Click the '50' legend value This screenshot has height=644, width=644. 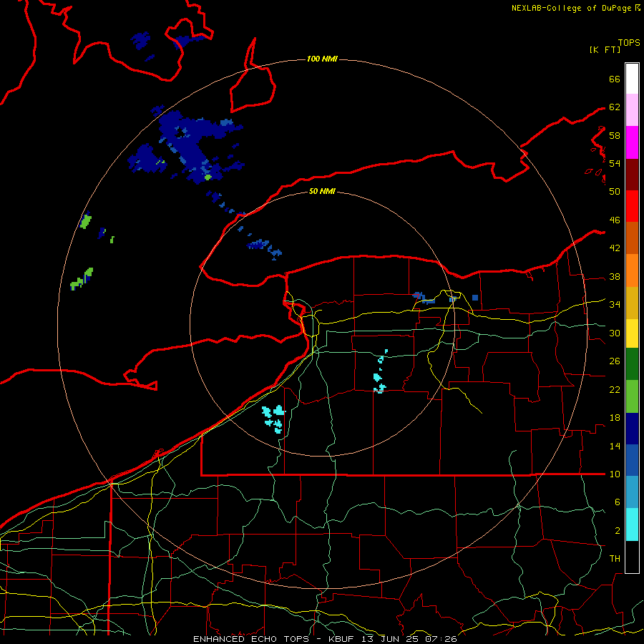tap(615, 192)
